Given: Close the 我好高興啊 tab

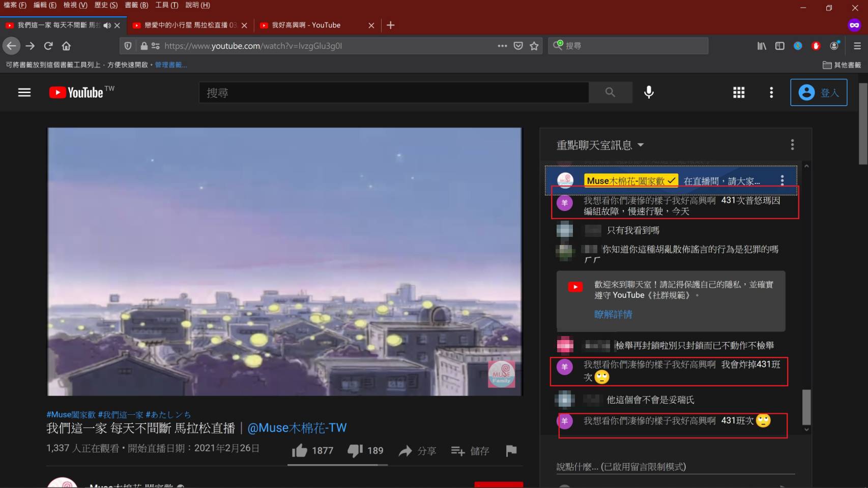Looking at the screenshot, I should pos(371,25).
